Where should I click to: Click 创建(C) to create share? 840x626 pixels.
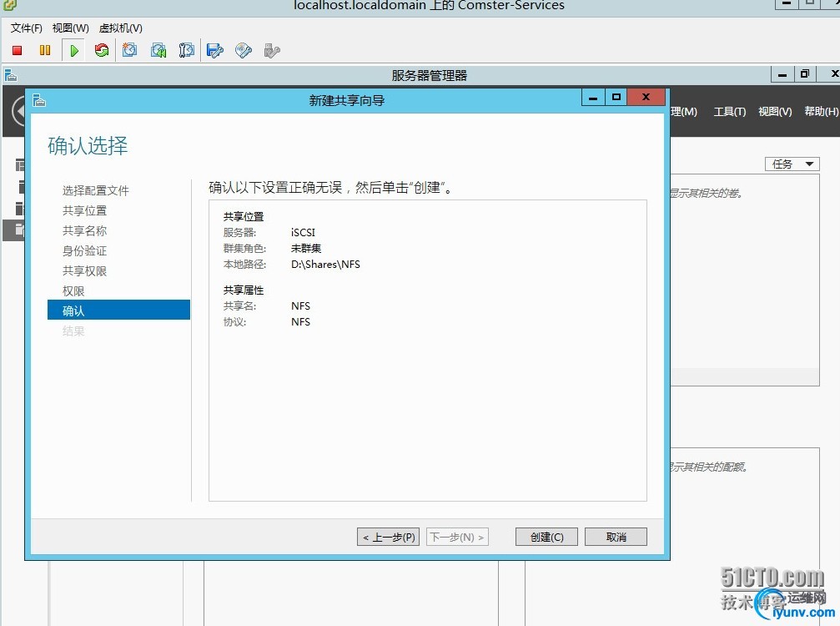pos(546,537)
